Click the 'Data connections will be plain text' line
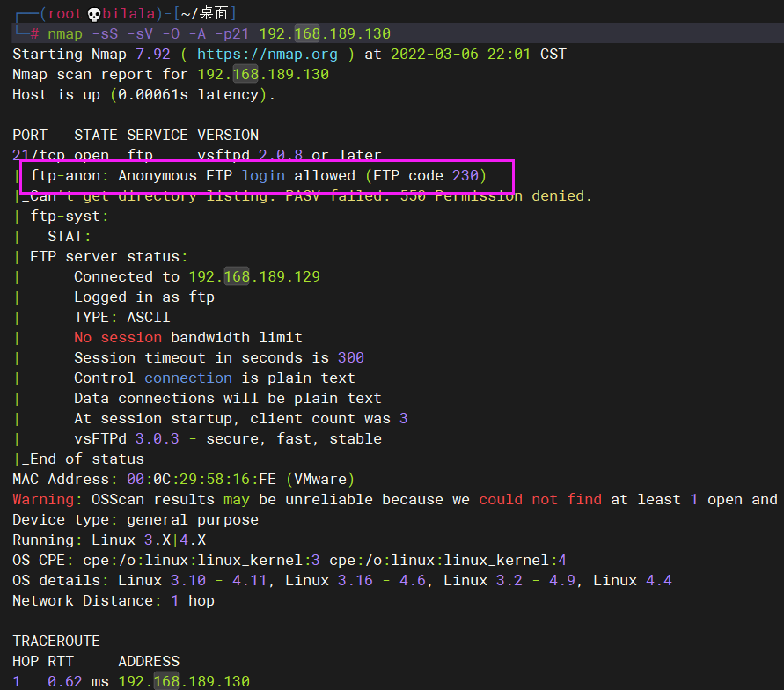 point(228,399)
